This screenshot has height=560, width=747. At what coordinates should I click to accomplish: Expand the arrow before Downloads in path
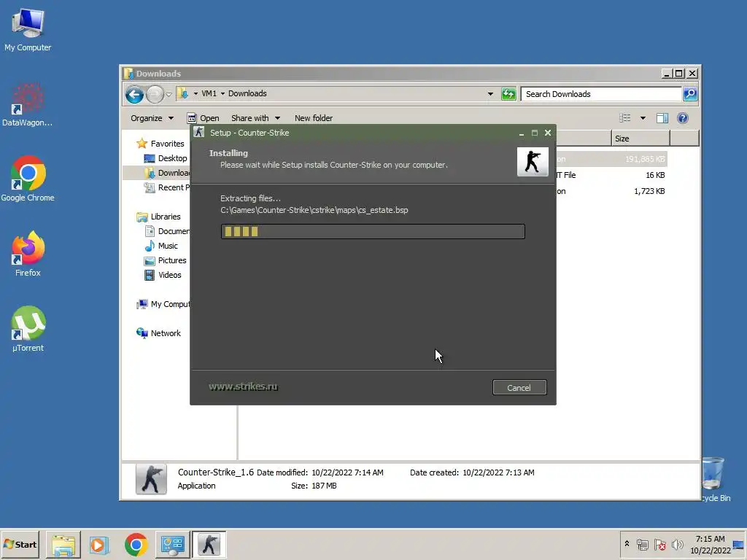(222, 94)
